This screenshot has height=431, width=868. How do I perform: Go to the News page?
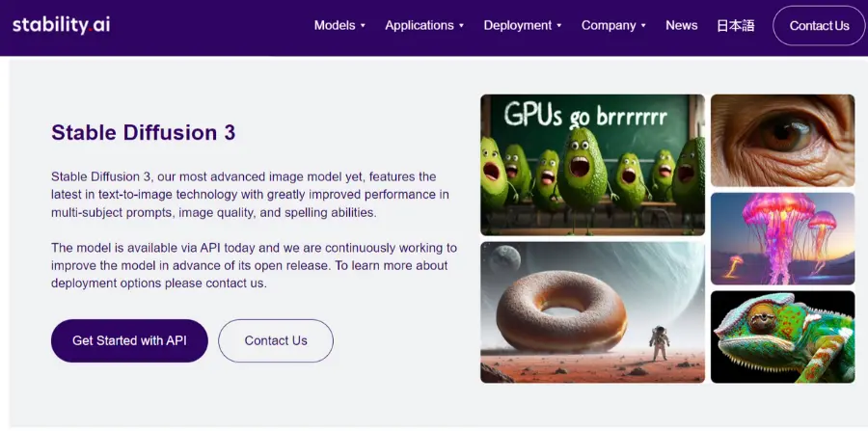click(x=682, y=25)
